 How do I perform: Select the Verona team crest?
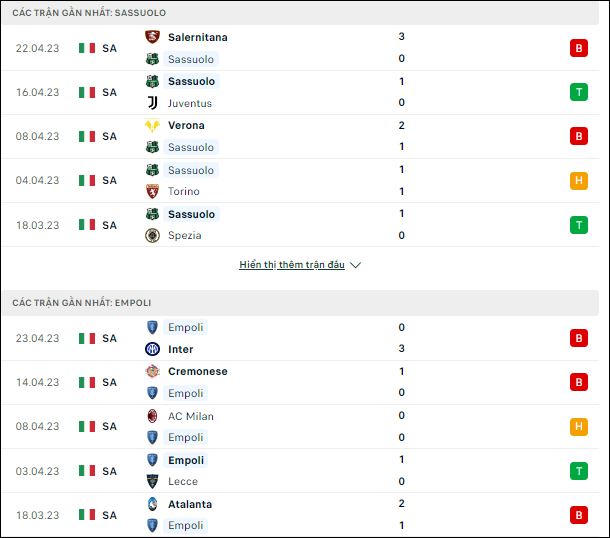click(x=152, y=125)
